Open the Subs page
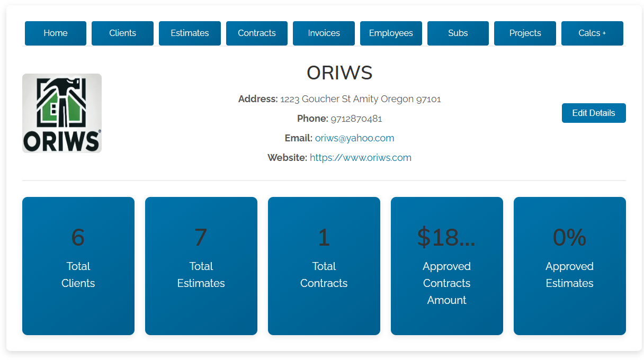 458,33
